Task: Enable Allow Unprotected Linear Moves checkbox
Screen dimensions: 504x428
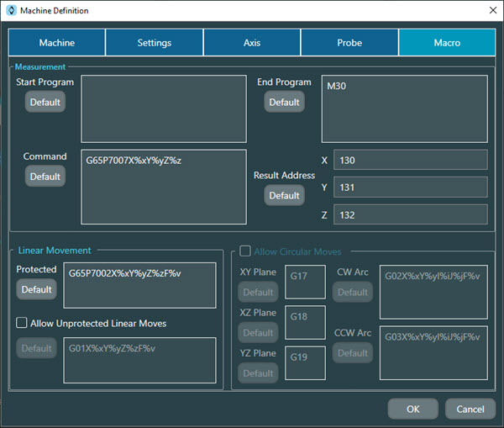Action: tap(23, 323)
